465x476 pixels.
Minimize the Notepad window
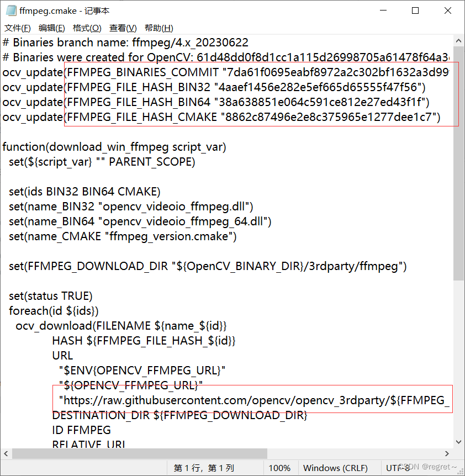[x=383, y=10]
